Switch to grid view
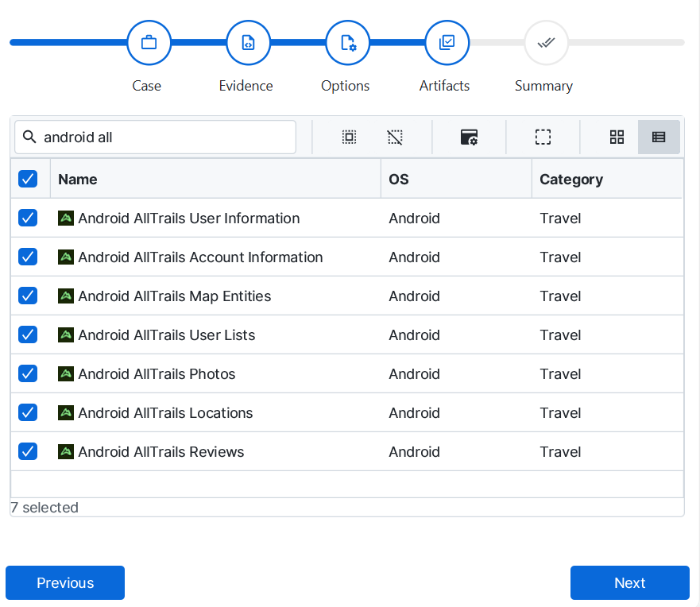The height and width of the screenshot is (607, 700). click(x=617, y=137)
